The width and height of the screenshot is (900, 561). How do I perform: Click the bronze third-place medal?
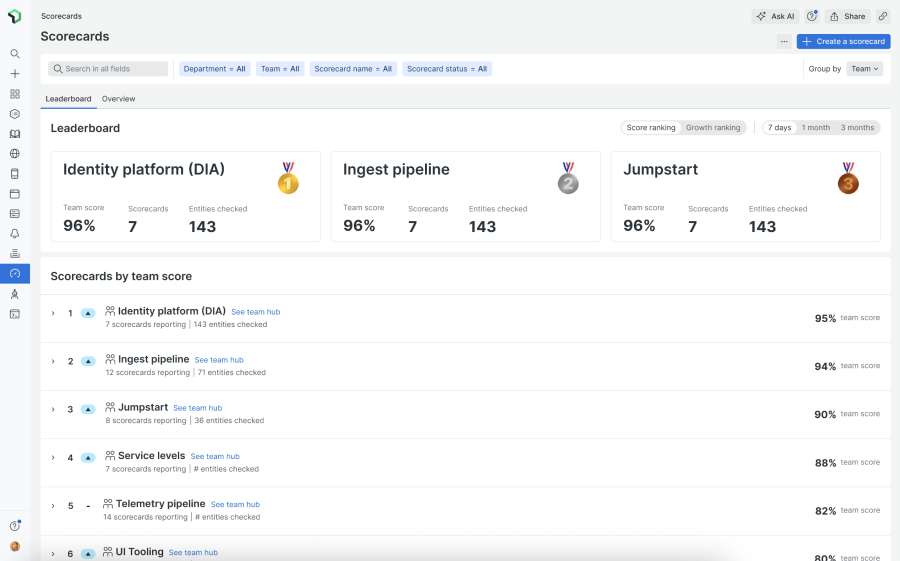848,178
